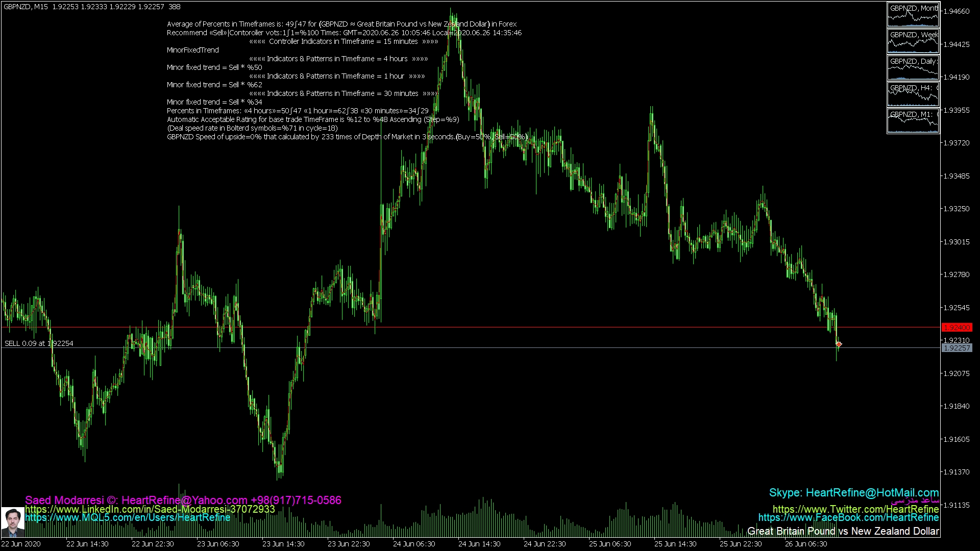980x551 pixels.
Task: Open the GBPNZD Weekly mini chart thumbnail
Action: [x=913, y=41]
